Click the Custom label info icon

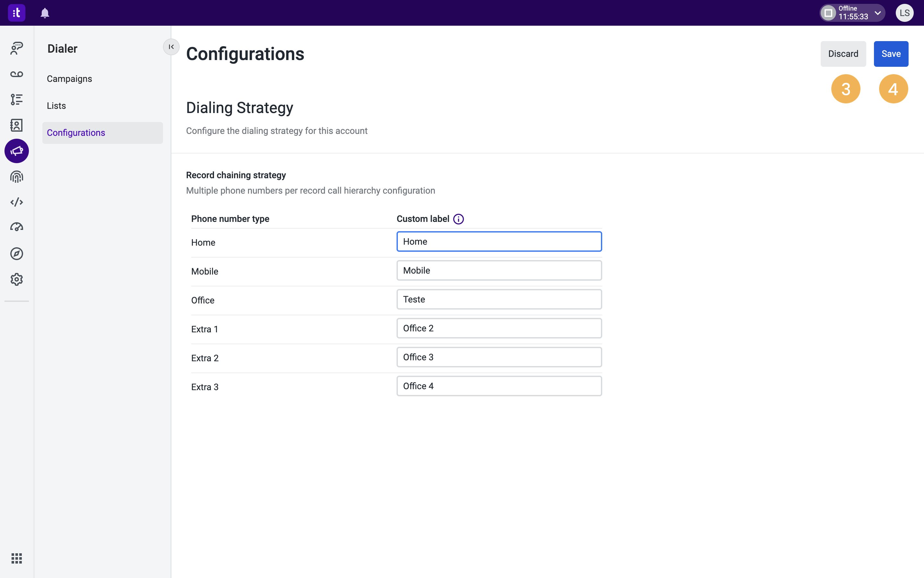pos(458,219)
